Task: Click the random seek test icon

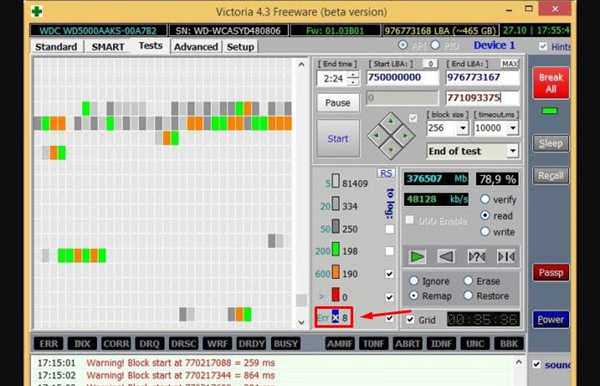Action: (x=476, y=256)
